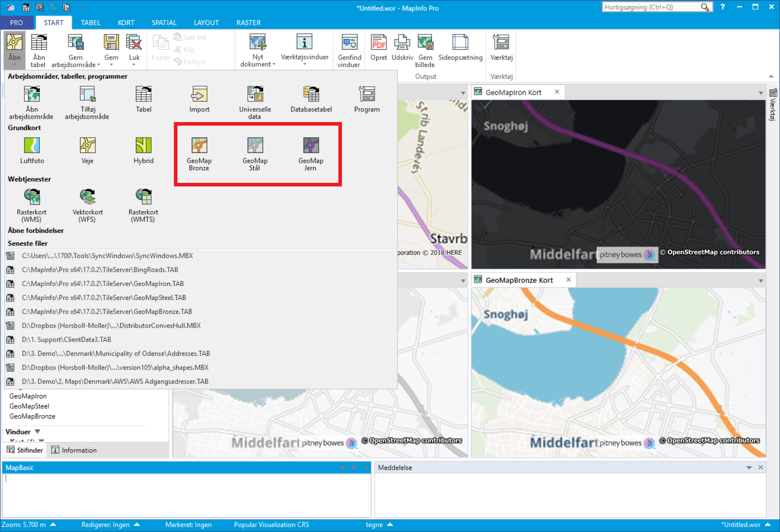
Task: Expand the Vinduer section triangle
Action: coord(38,431)
